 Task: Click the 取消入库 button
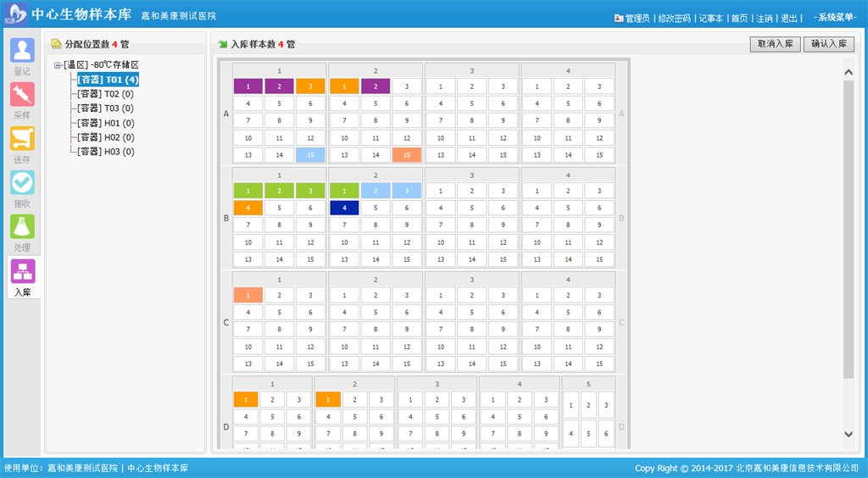click(775, 44)
